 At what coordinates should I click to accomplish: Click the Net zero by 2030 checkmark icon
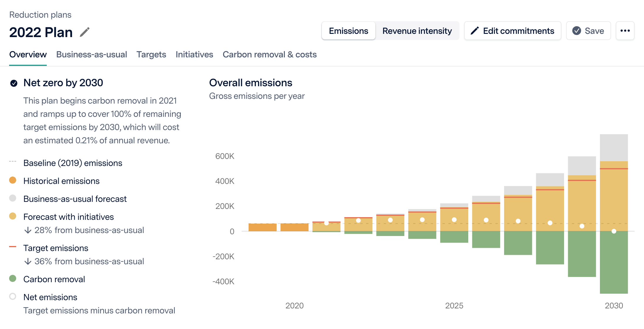(14, 83)
